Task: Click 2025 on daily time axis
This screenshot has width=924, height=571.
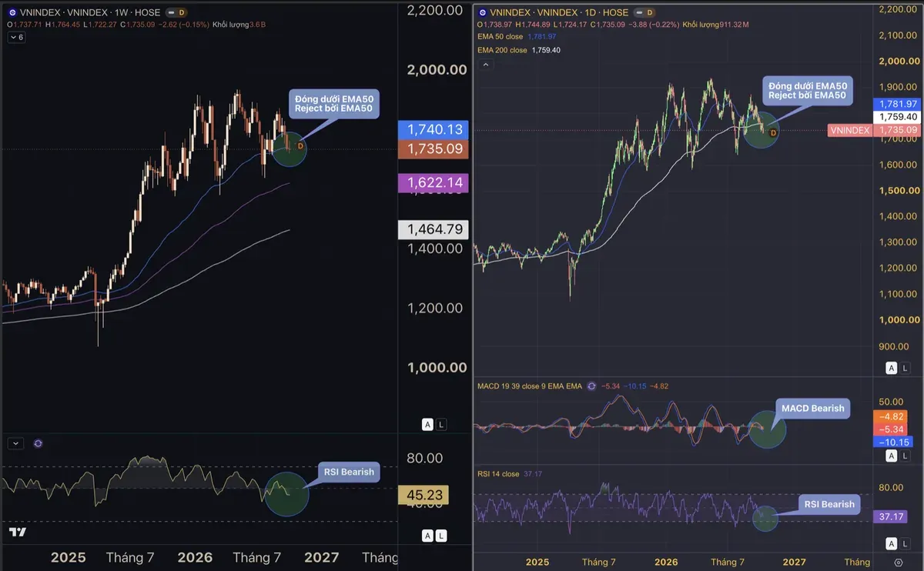Action: point(537,563)
